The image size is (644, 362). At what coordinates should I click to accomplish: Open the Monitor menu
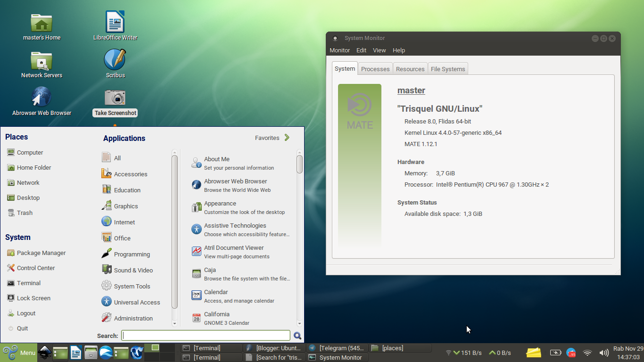tap(339, 50)
